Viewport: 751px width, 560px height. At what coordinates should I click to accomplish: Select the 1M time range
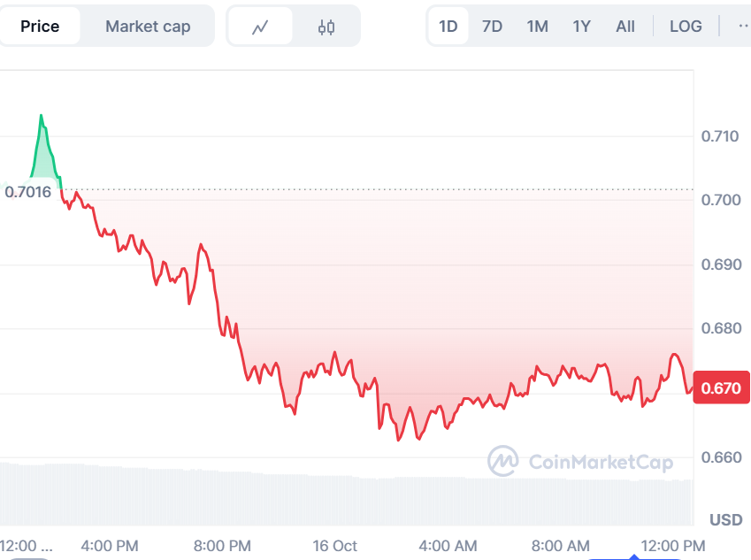coord(537,26)
